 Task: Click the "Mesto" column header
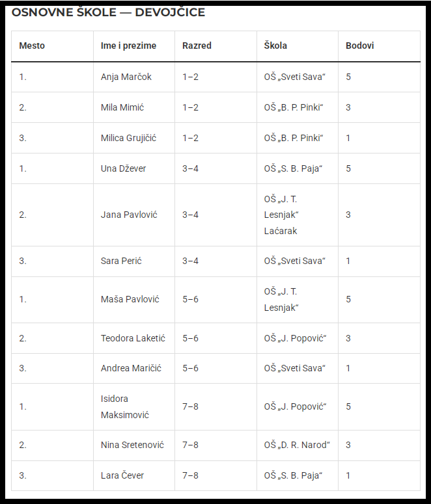[x=32, y=46]
